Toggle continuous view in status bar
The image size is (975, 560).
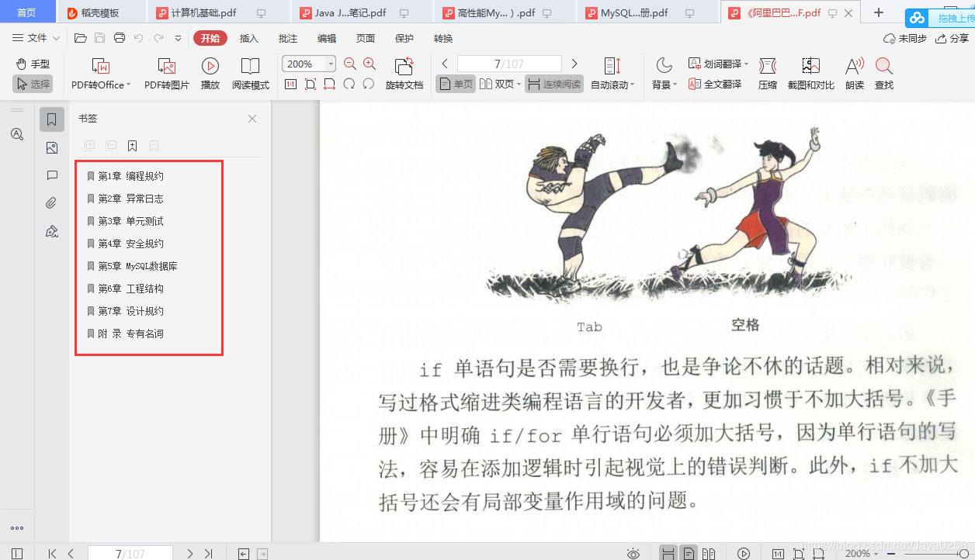tap(668, 554)
